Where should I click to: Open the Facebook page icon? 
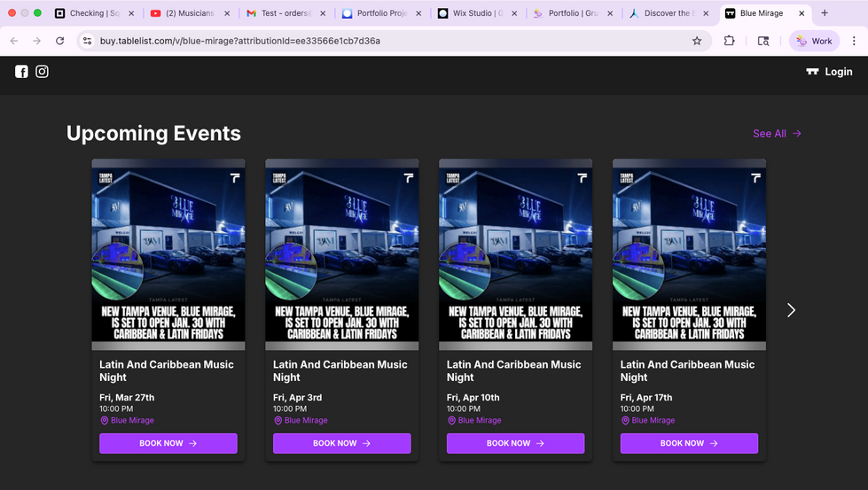point(21,72)
